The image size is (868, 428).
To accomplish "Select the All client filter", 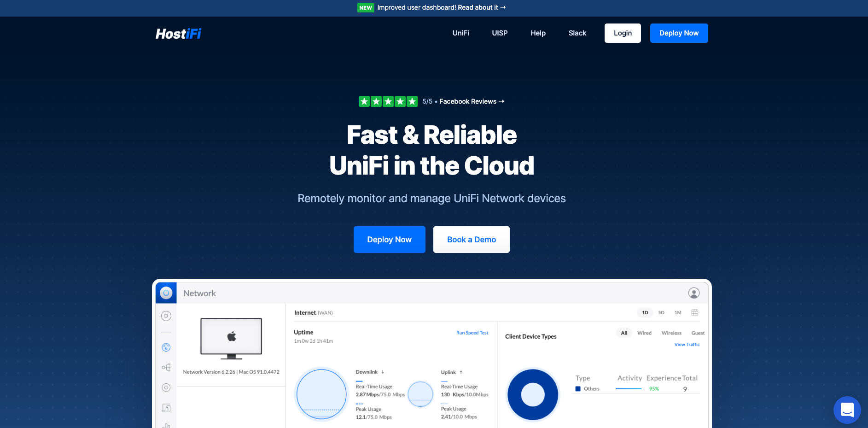I will tap(624, 333).
